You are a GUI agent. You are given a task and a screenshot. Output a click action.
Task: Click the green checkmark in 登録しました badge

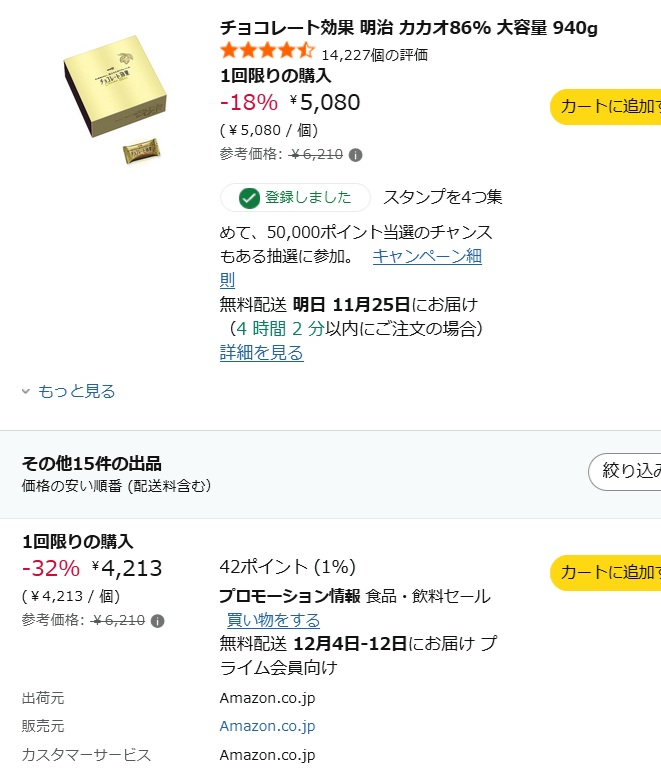coord(249,198)
